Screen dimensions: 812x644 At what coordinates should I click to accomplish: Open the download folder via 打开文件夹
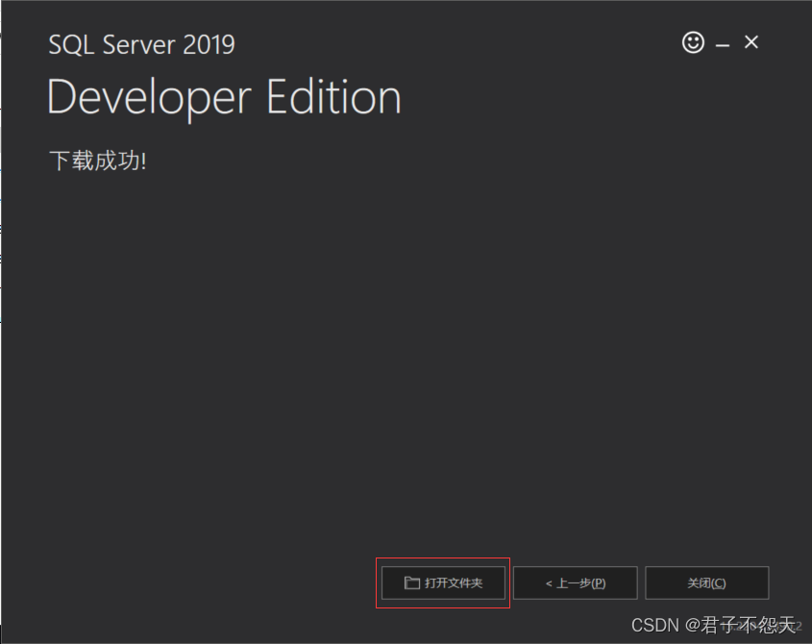443,582
